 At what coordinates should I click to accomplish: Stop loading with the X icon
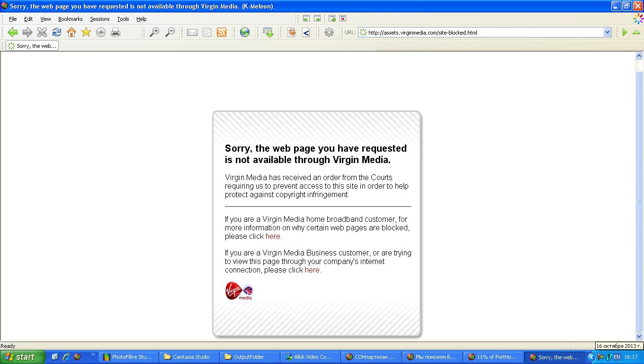click(42, 32)
